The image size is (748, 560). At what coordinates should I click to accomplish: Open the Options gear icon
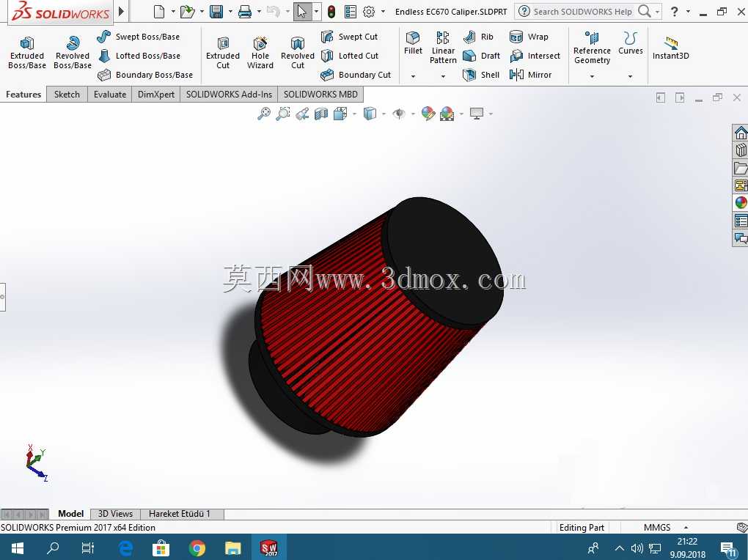[369, 12]
